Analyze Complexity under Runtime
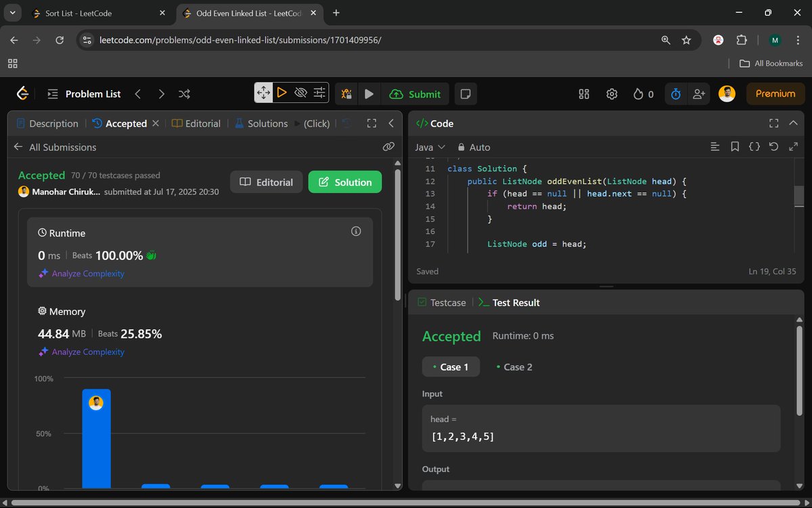The width and height of the screenshot is (812, 508). (82, 274)
